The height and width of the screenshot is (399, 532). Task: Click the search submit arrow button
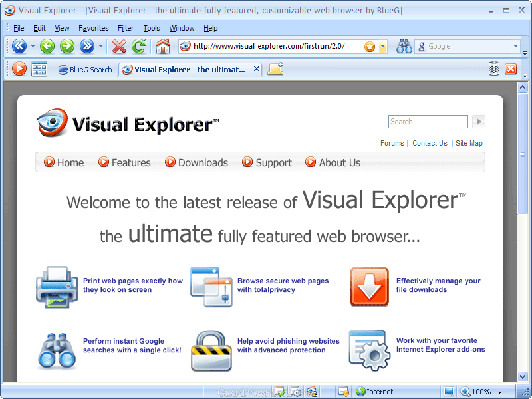pos(479,122)
